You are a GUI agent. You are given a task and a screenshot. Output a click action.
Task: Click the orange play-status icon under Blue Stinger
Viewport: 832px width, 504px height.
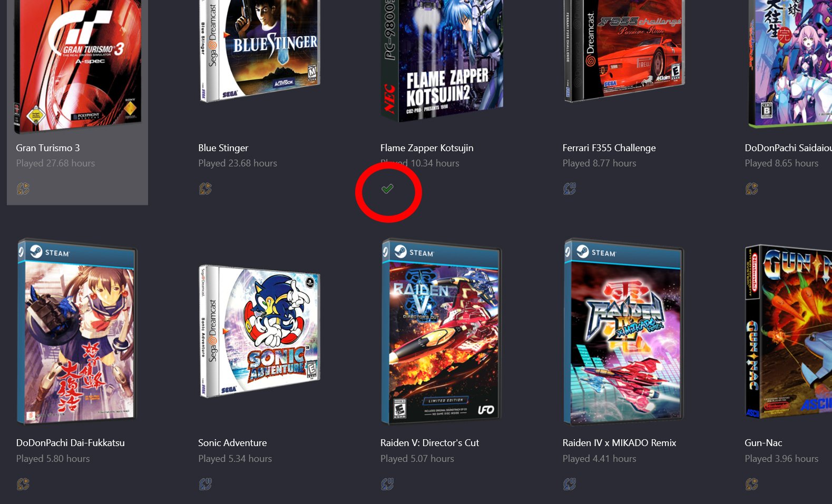(x=205, y=189)
